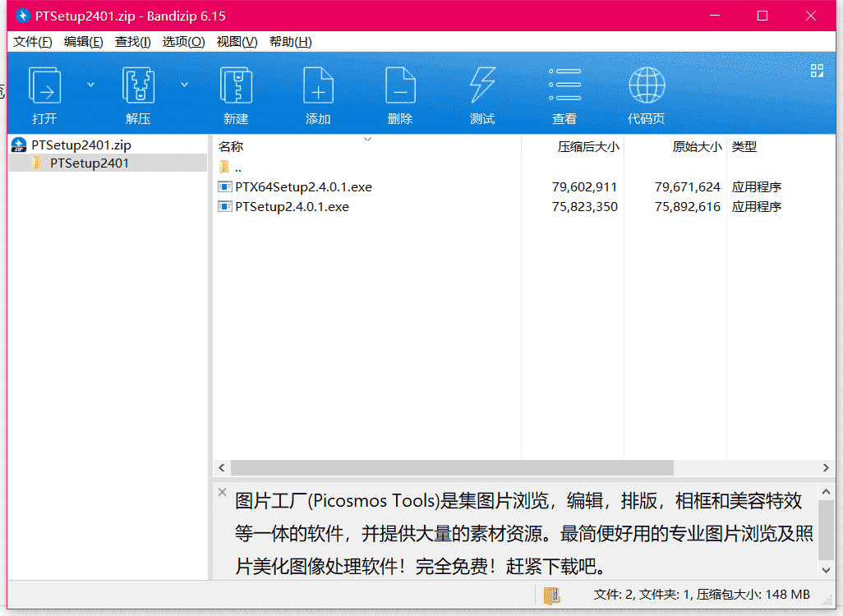This screenshot has height=616, width=843.
Task: Click comment pane scroll up arrow
Action: click(x=827, y=491)
